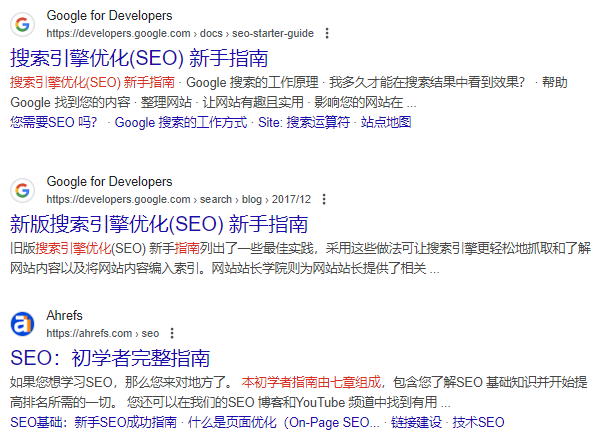Open the result titled 新版搜索引擎优化(SEO) 新手指南

pyautogui.click(x=159, y=224)
